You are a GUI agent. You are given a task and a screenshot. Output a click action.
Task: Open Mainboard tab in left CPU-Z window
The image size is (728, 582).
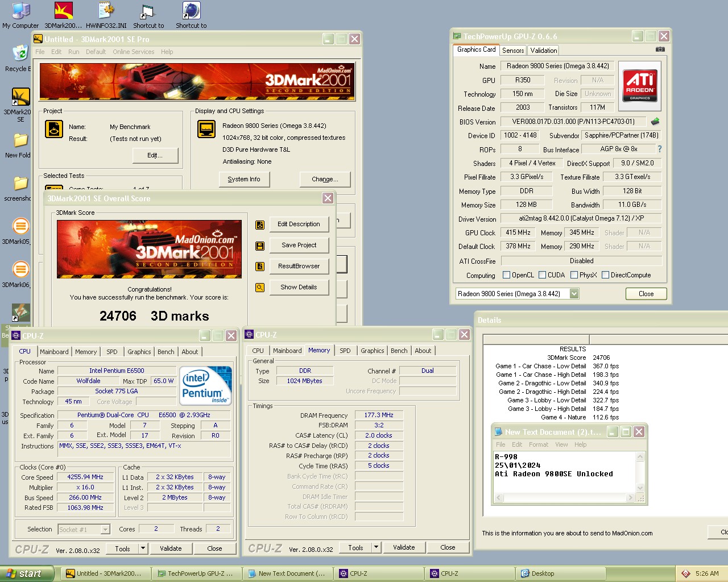pyautogui.click(x=54, y=352)
